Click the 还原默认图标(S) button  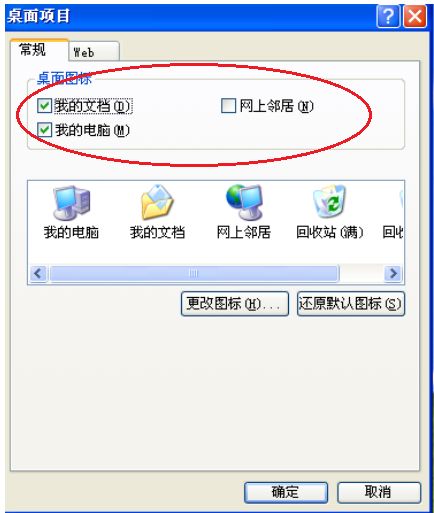pyautogui.click(x=351, y=304)
